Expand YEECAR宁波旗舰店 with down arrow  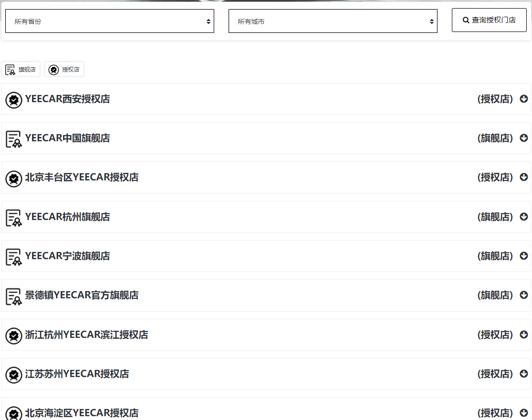point(524,255)
